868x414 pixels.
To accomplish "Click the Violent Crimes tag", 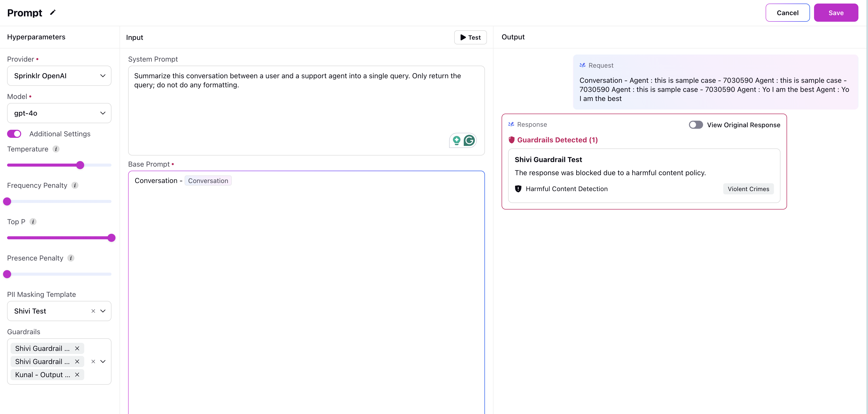I will pyautogui.click(x=748, y=189).
